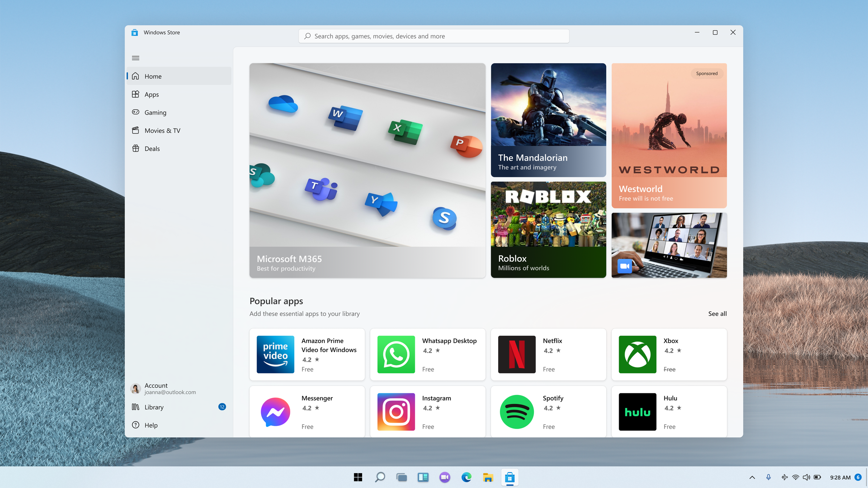Collapse the sidebar using the hamburger menu
Screen dimensions: 868x488
[135, 58]
